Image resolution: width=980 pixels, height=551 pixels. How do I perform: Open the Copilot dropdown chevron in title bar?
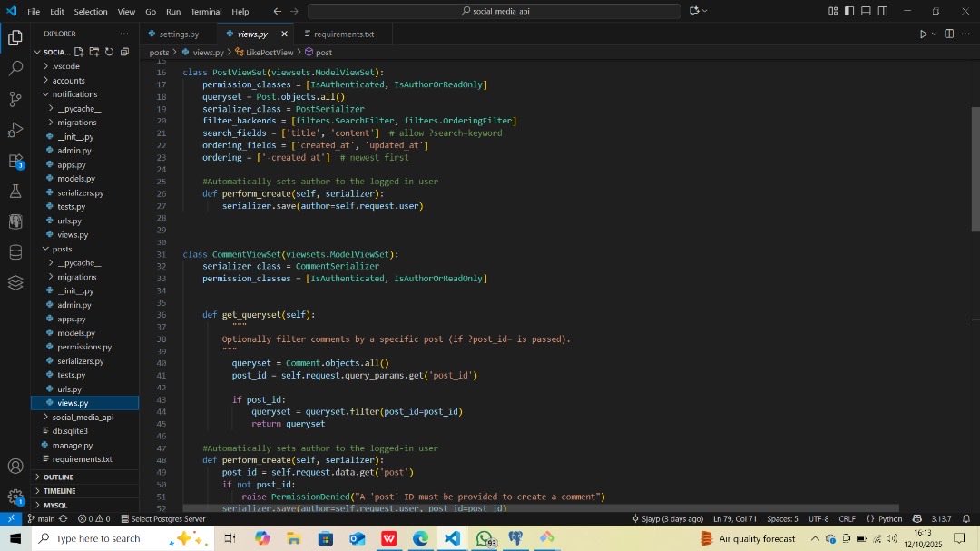[705, 11]
